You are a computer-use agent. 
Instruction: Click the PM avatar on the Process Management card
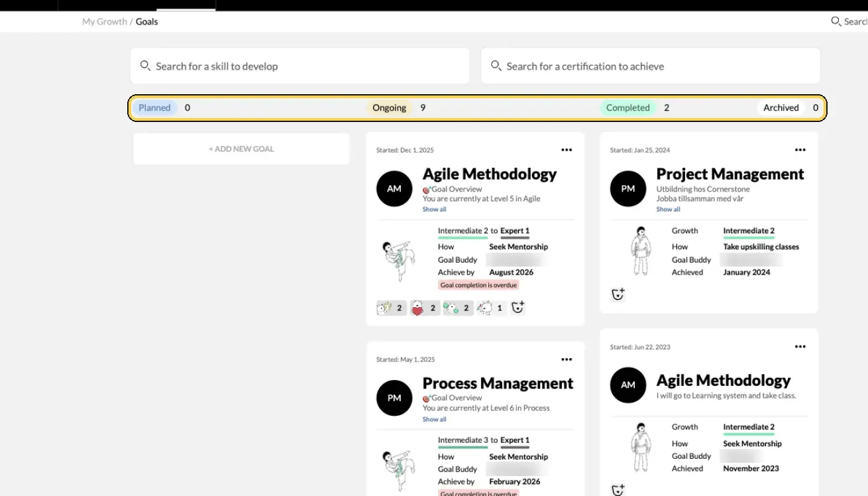[394, 398]
